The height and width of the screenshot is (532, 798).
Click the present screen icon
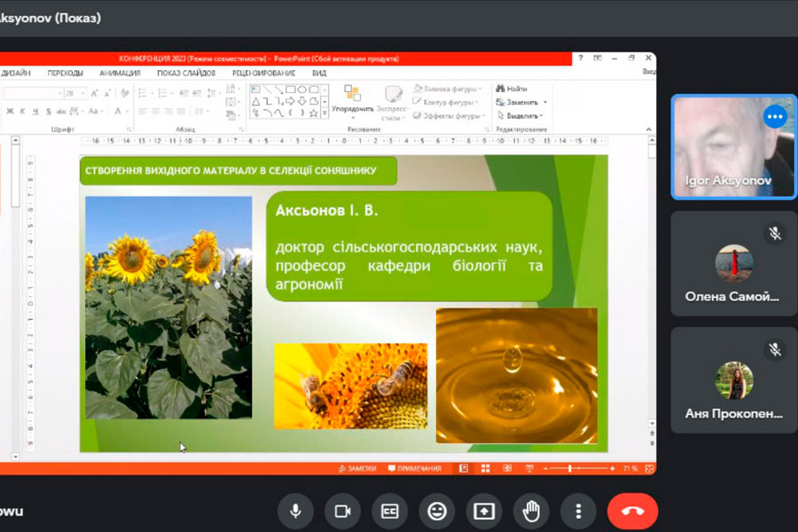point(484,512)
